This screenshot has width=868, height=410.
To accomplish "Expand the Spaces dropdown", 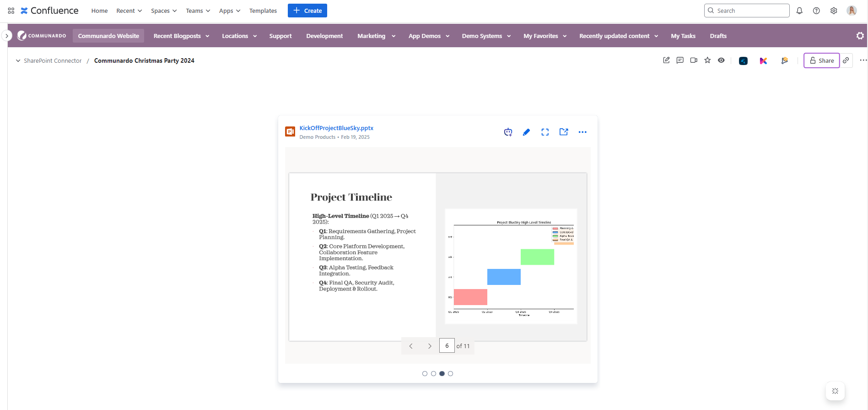I will [164, 11].
